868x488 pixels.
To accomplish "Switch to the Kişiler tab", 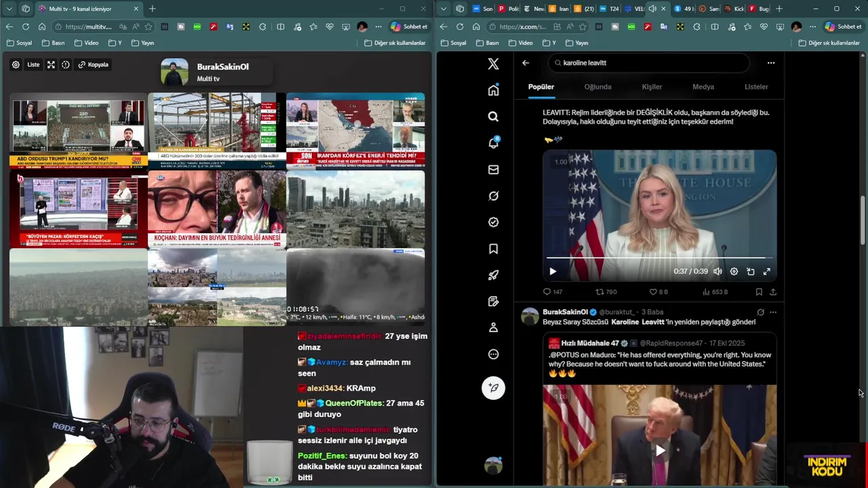I will coord(652,87).
